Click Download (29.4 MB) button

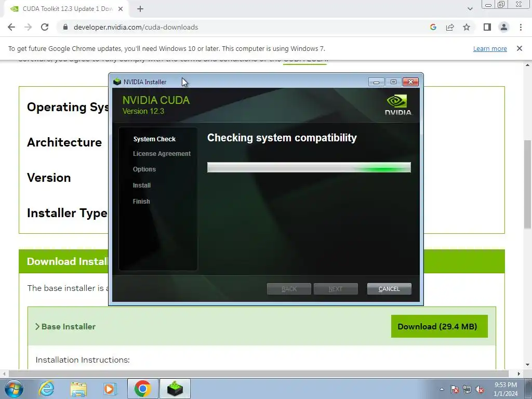pyautogui.click(x=440, y=326)
